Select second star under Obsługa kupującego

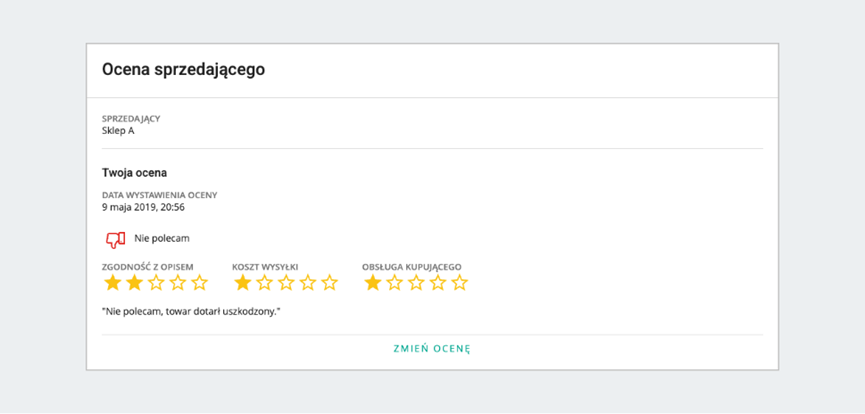coord(394,283)
